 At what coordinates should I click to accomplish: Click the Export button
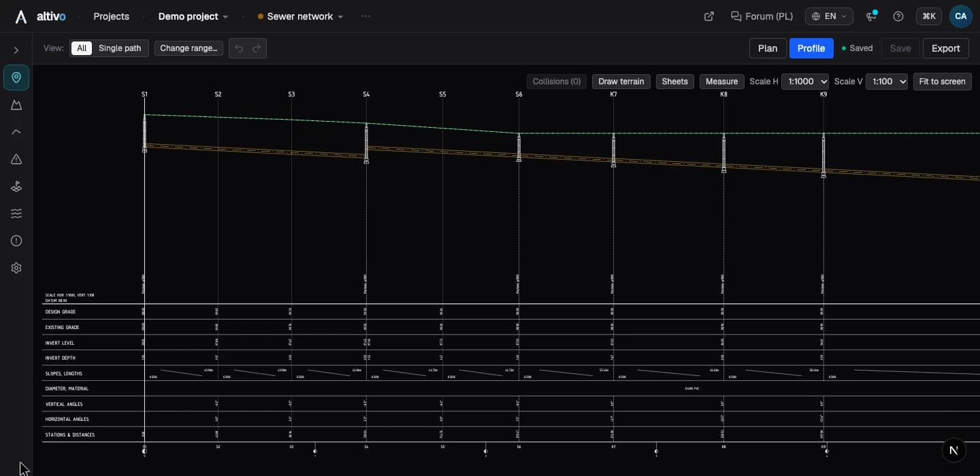(x=946, y=48)
